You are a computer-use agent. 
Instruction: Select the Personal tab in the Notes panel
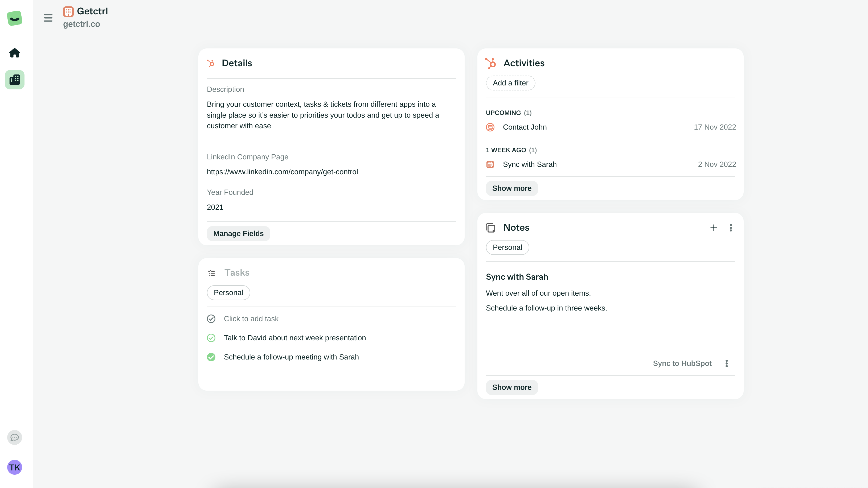pos(507,247)
